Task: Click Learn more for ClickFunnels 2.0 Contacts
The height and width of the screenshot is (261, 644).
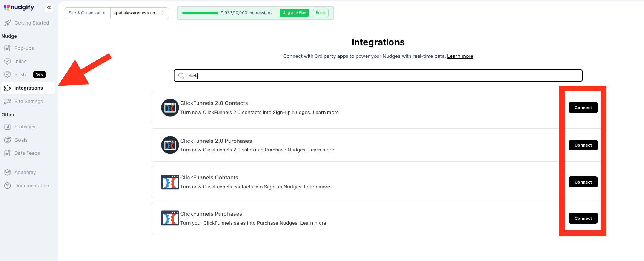Action: coord(326,113)
